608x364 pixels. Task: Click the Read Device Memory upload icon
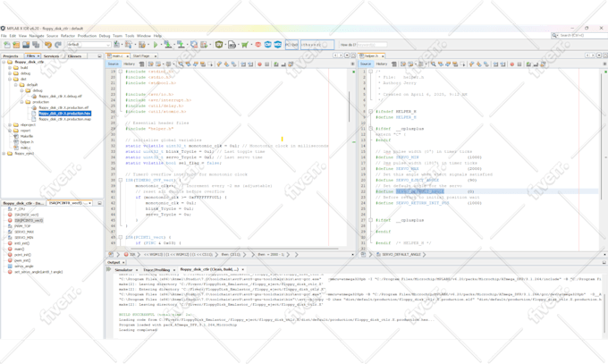pos(181,45)
